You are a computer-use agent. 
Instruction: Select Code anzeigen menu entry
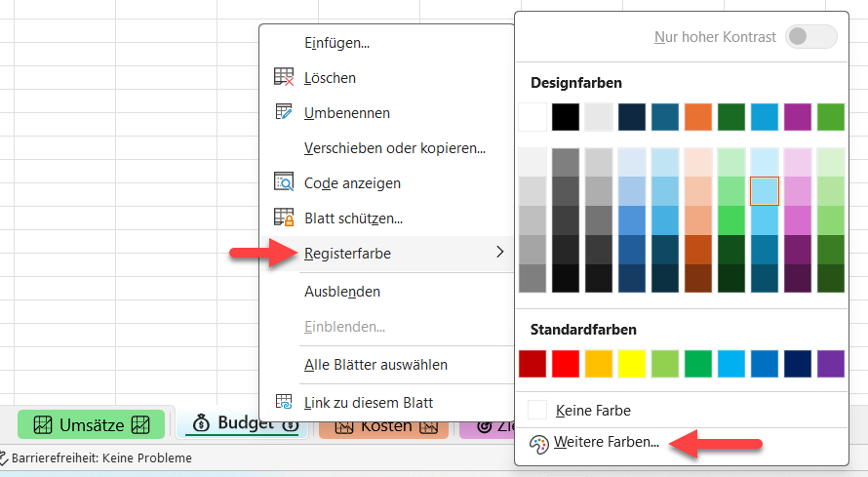(387, 183)
